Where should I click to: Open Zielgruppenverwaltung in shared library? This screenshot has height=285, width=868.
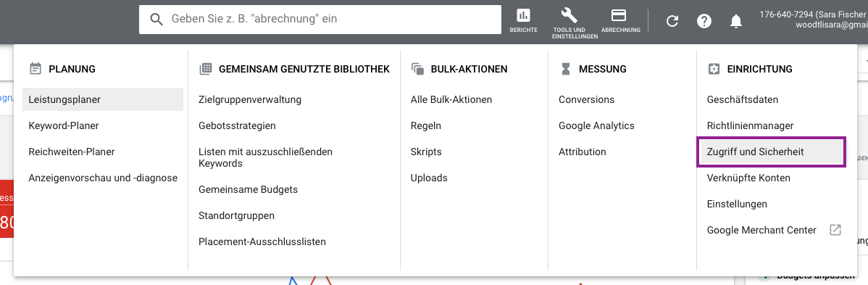pyautogui.click(x=250, y=100)
